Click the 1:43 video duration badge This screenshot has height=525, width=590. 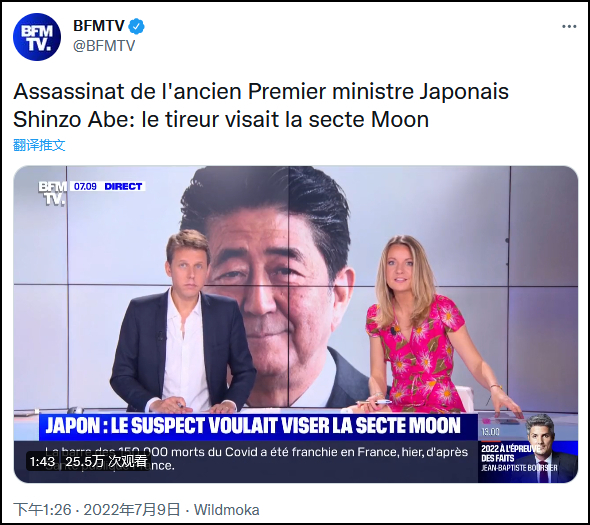42,461
